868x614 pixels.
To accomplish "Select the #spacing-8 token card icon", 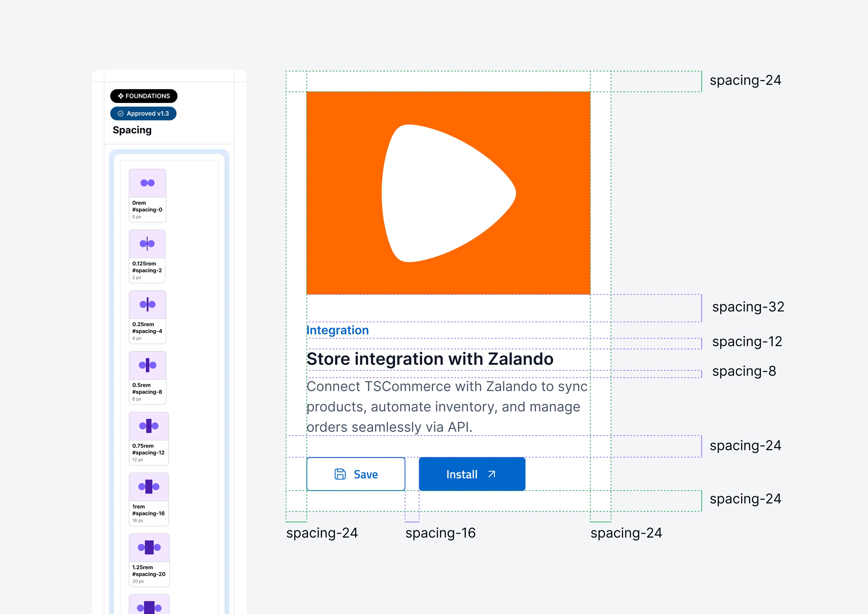I will (x=147, y=366).
